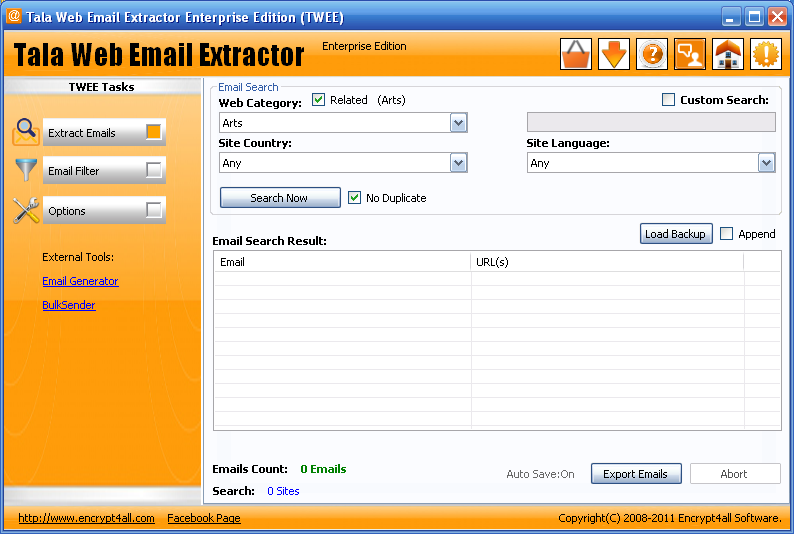Open the Facebook Page link
The image size is (794, 534).
(x=204, y=518)
